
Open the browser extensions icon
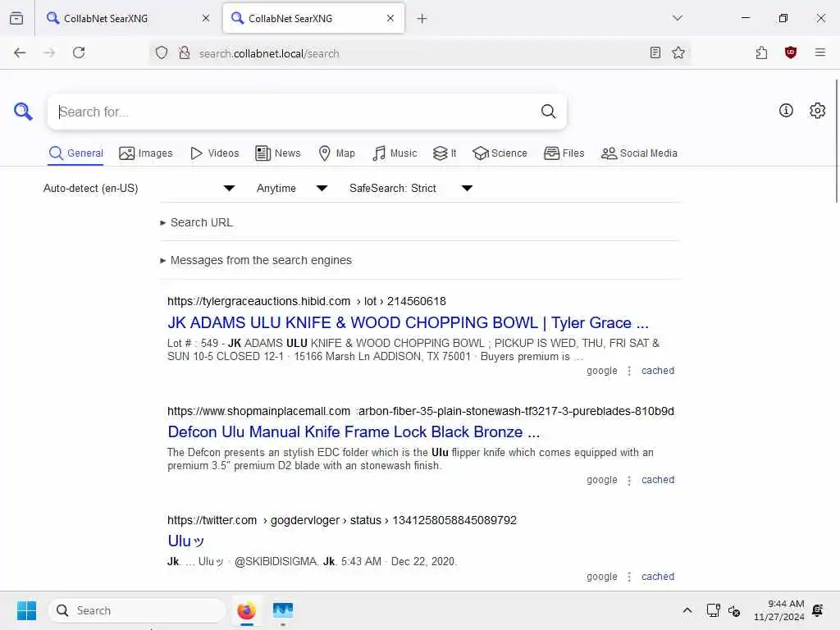[762, 52]
